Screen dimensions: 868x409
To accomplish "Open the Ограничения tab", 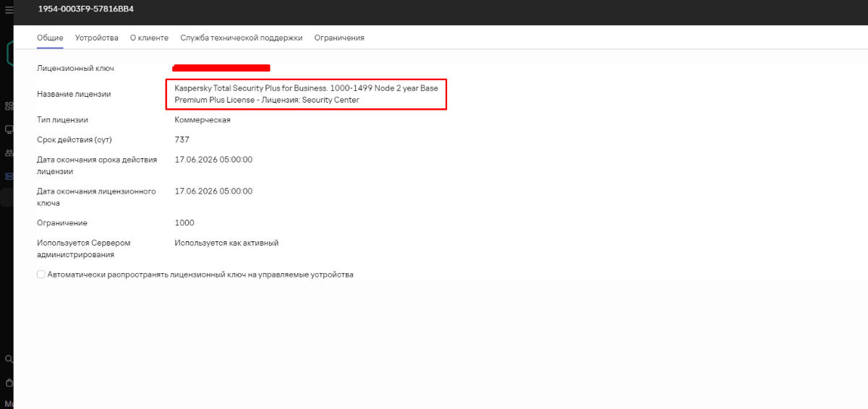I will [x=339, y=38].
